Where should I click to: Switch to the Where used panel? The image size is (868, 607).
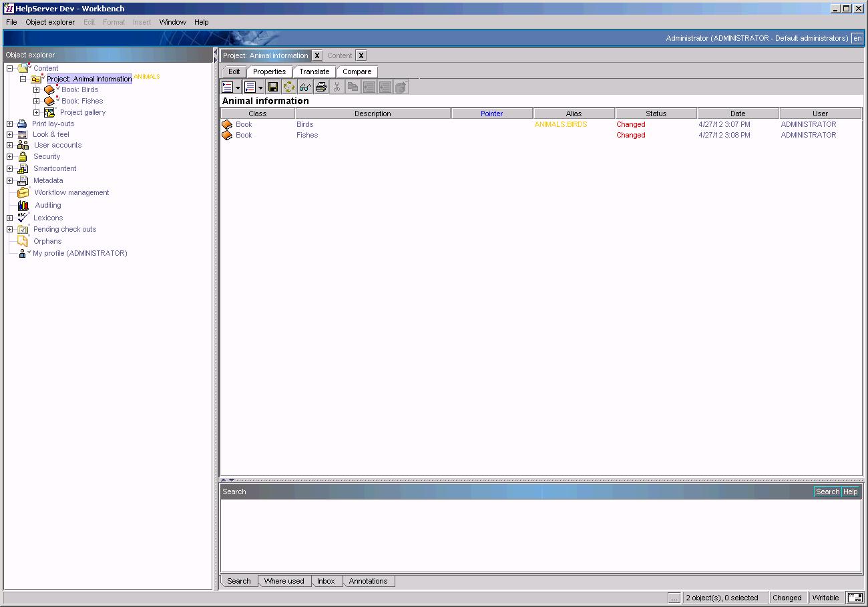pos(284,581)
